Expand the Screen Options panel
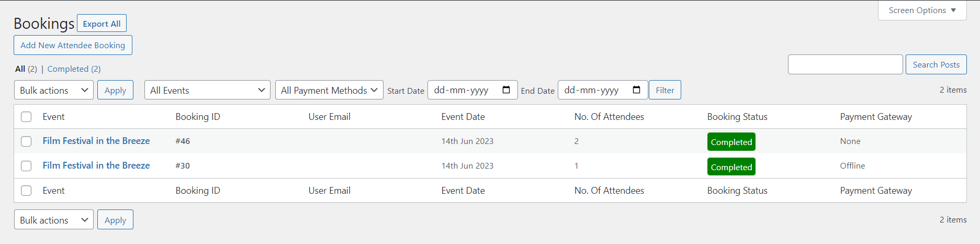Image resolution: width=980 pixels, height=244 pixels. (922, 10)
